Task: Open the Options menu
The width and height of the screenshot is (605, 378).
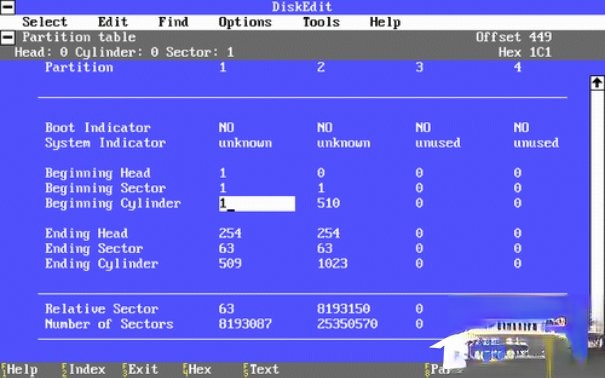Action: point(245,22)
